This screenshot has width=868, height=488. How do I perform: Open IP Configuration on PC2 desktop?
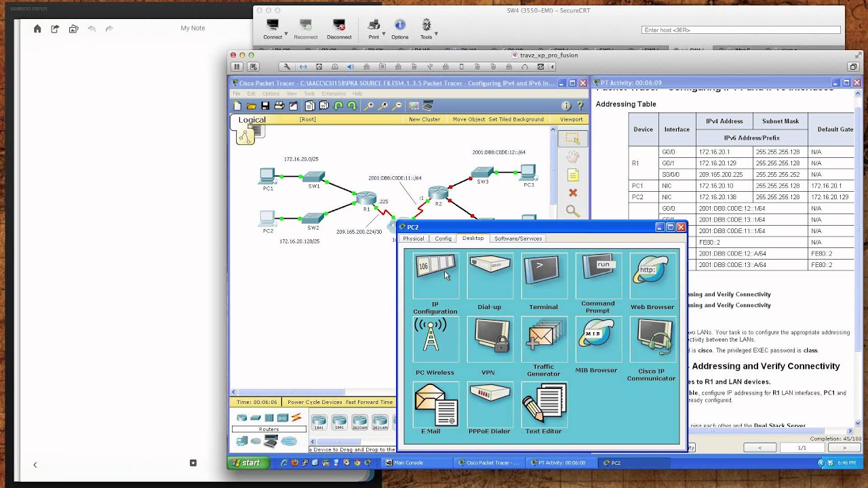(435, 276)
